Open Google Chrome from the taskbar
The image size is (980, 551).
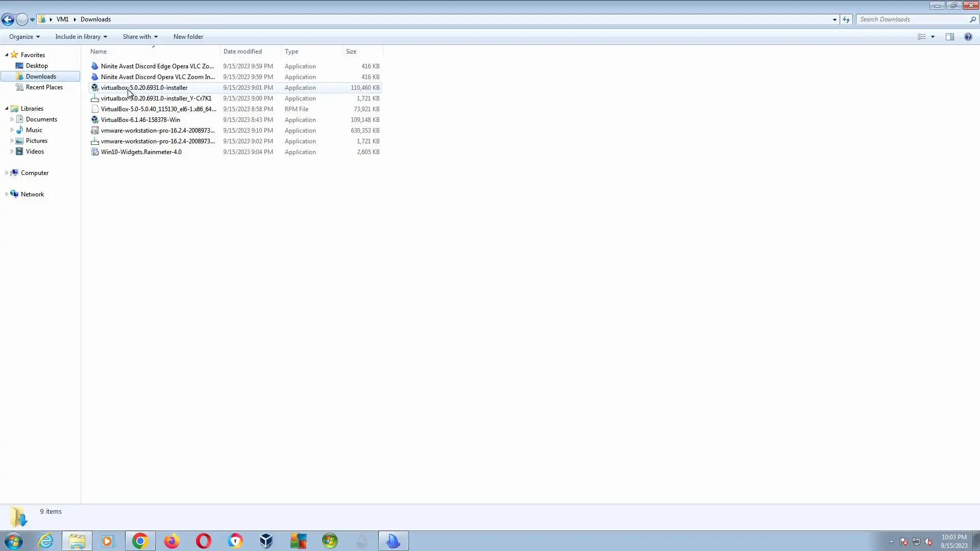[x=140, y=541]
